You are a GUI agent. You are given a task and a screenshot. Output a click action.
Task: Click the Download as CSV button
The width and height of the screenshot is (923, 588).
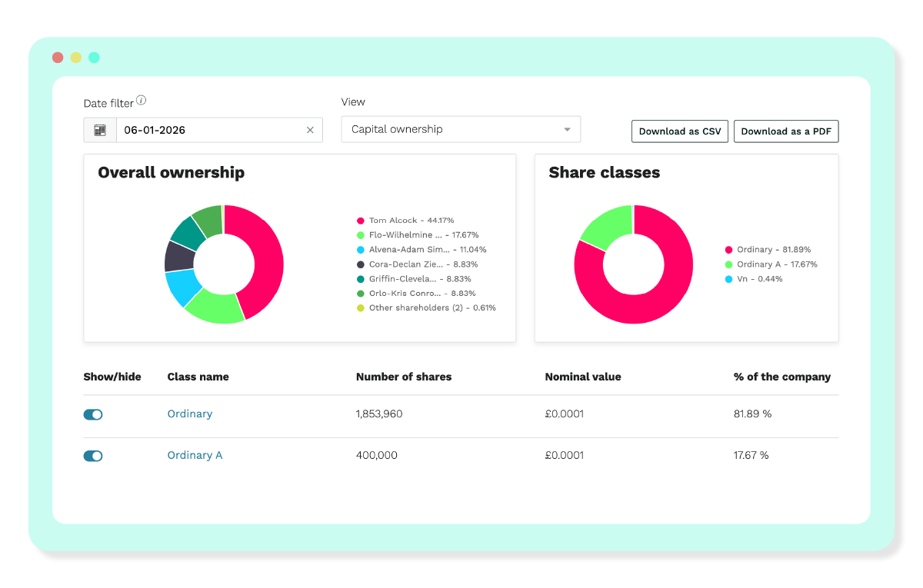coord(680,131)
